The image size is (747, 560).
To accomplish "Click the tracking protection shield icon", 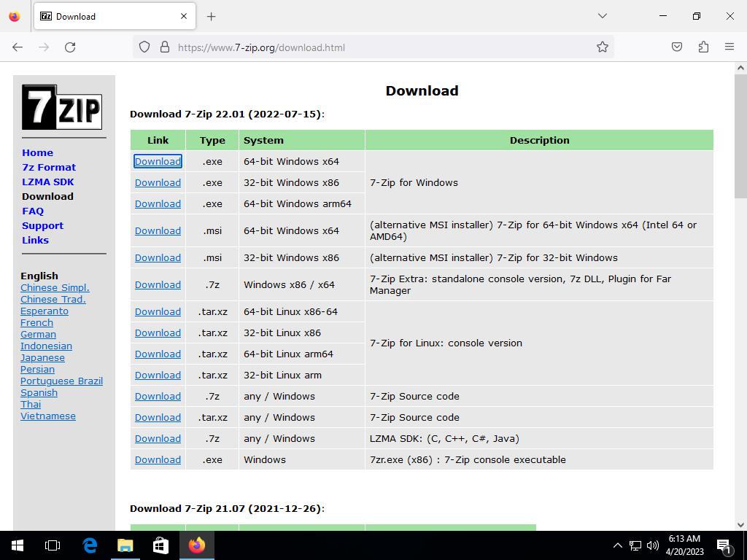I will click(x=144, y=47).
